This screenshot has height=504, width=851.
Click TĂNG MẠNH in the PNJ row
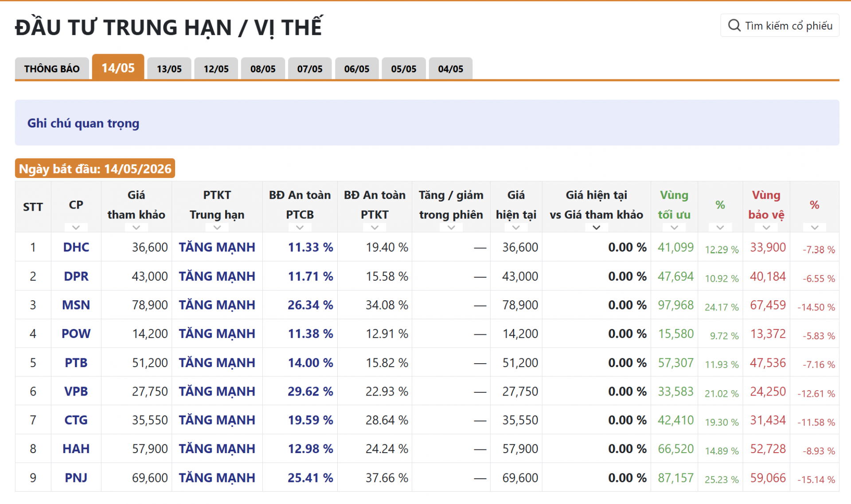point(217,478)
